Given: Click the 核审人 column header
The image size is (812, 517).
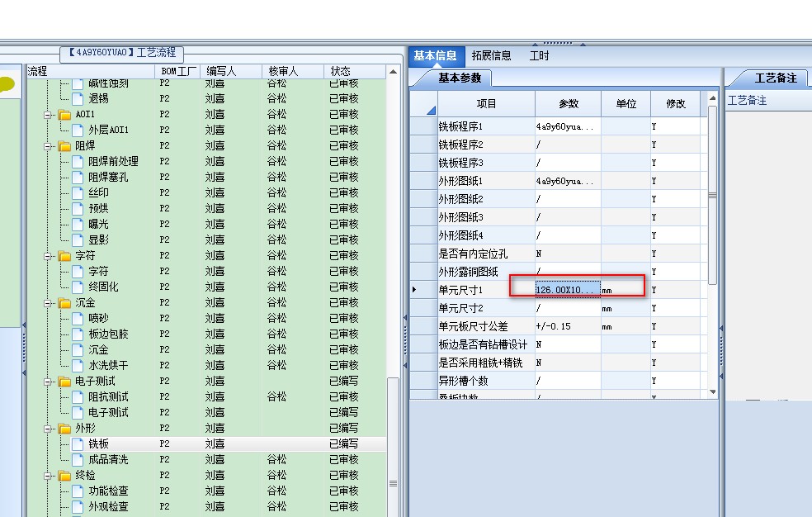Looking at the screenshot, I should tap(293, 72).
